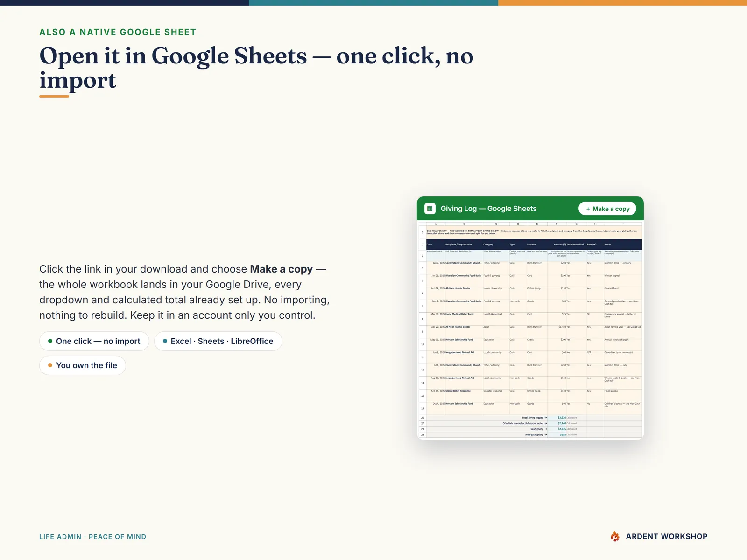The image size is (747, 560).
Task: Click the ARDENT WORKSHOP brand text
Action: click(667, 536)
